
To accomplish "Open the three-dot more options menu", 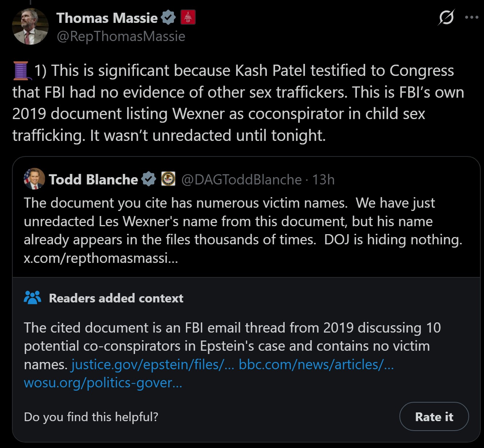I will (471, 17).
